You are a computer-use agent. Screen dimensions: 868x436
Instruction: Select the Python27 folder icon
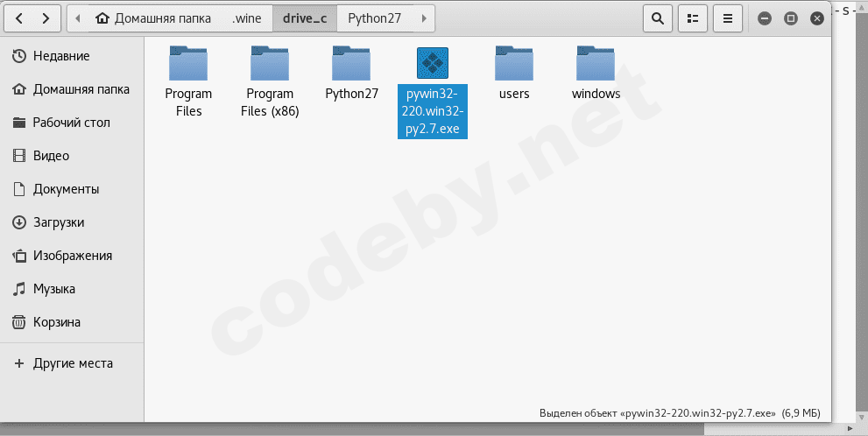[351, 63]
